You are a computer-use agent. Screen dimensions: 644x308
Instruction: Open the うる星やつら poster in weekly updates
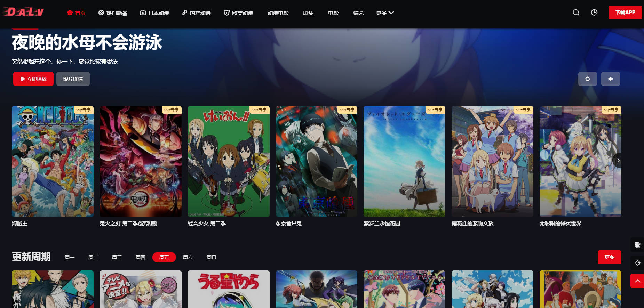(x=229, y=289)
